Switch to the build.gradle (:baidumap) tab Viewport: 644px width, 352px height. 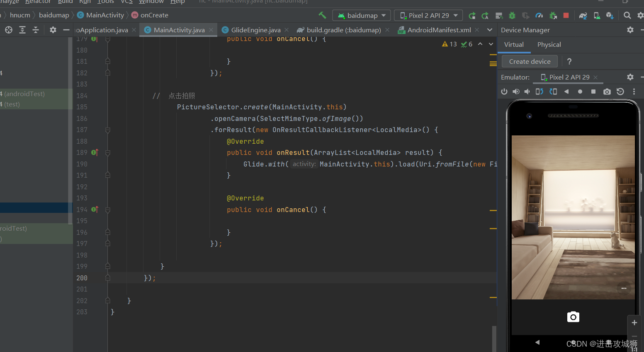click(344, 30)
